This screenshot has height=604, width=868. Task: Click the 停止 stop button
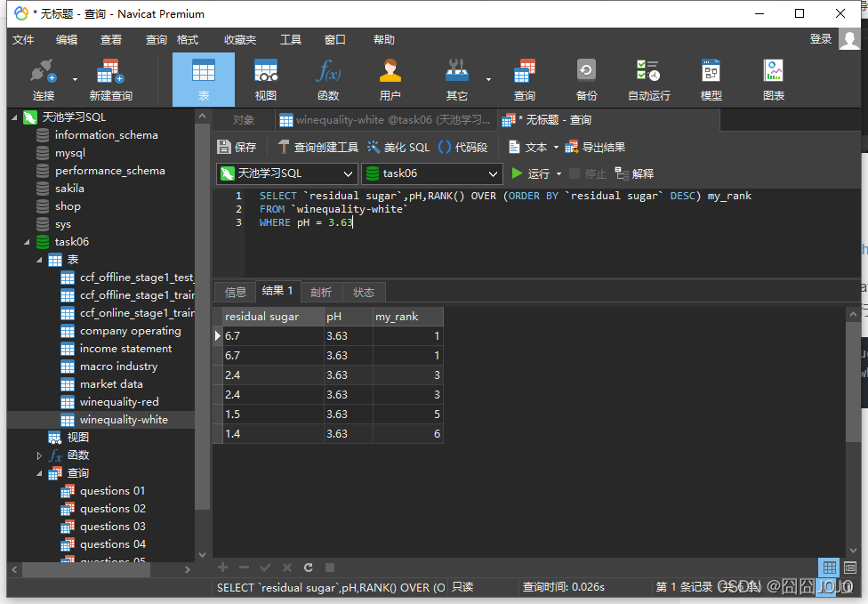pyautogui.click(x=588, y=173)
